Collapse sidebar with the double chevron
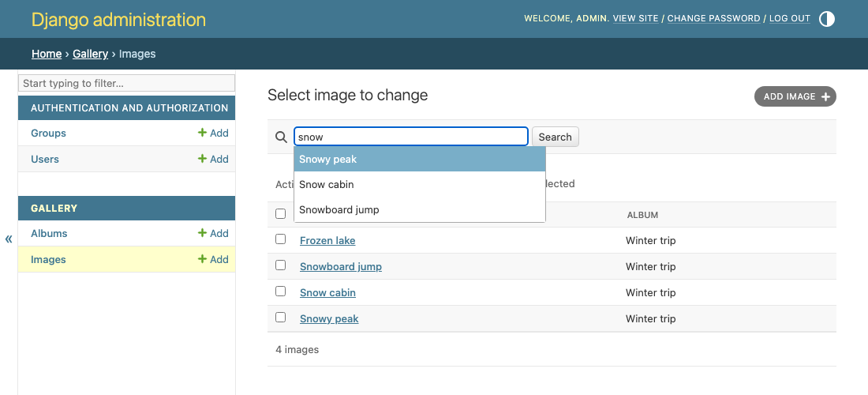The height and width of the screenshot is (395, 868). (x=9, y=239)
